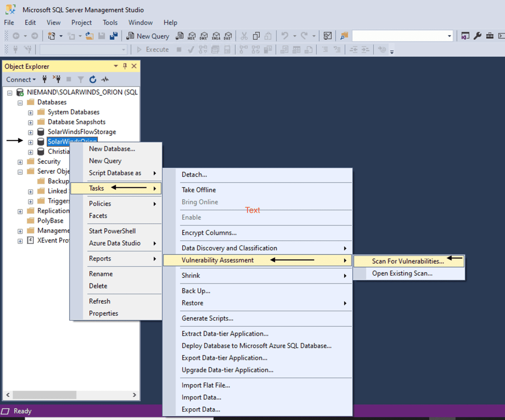Click the DAX query icon
Image resolution: width=505 pixels, height=420 pixels.
click(228, 36)
